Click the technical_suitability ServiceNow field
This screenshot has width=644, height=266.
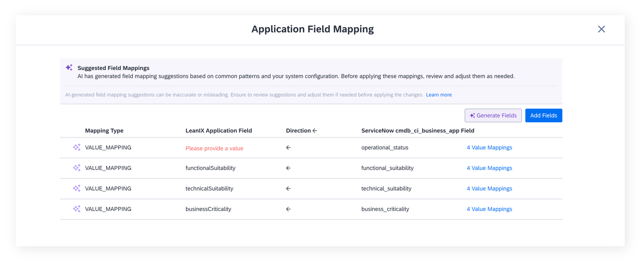tap(386, 189)
